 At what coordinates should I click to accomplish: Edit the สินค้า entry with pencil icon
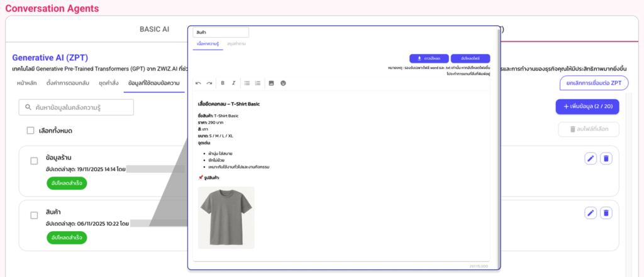pyautogui.click(x=591, y=214)
